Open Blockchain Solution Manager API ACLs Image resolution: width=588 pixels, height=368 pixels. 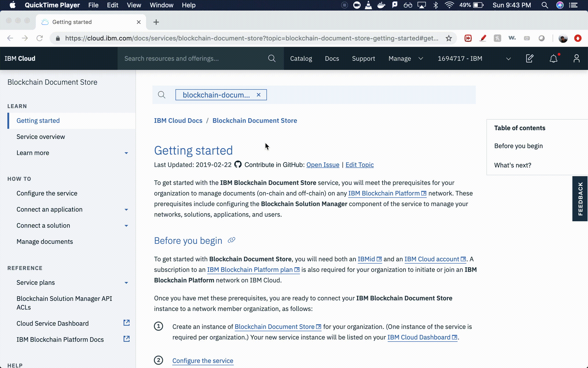(x=64, y=303)
